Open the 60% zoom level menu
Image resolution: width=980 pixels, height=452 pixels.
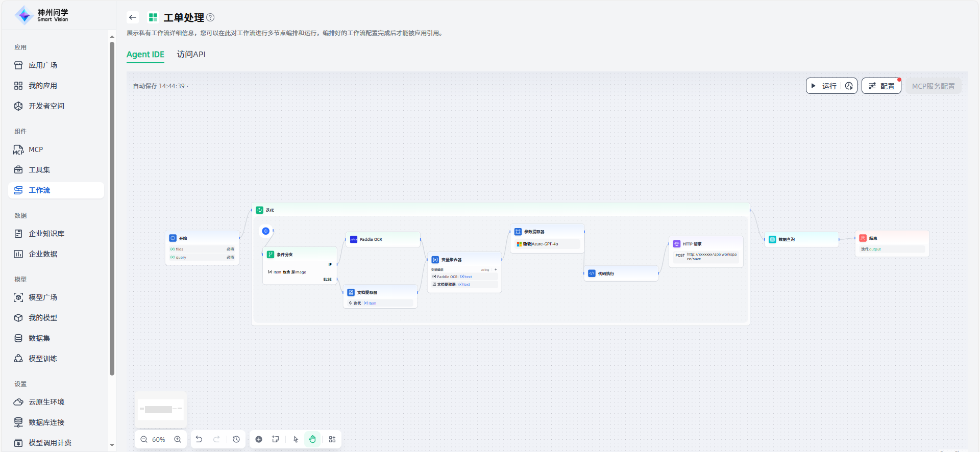click(159, 439)
